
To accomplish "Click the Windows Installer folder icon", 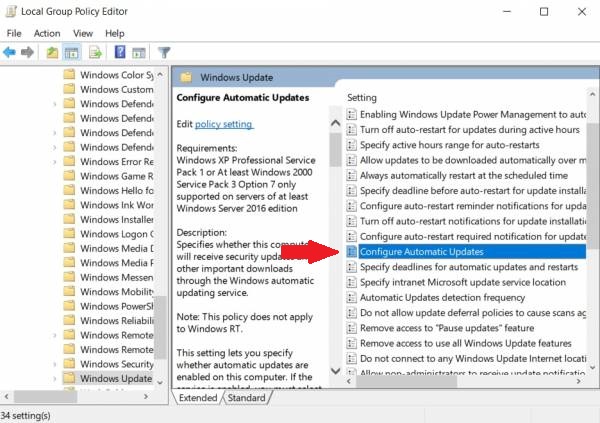I will point(69,219).
